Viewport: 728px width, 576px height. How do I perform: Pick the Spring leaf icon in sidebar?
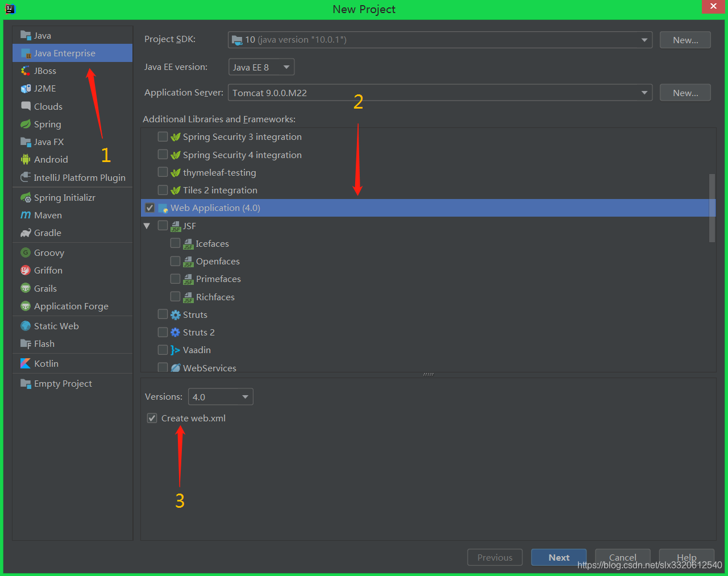26,124
